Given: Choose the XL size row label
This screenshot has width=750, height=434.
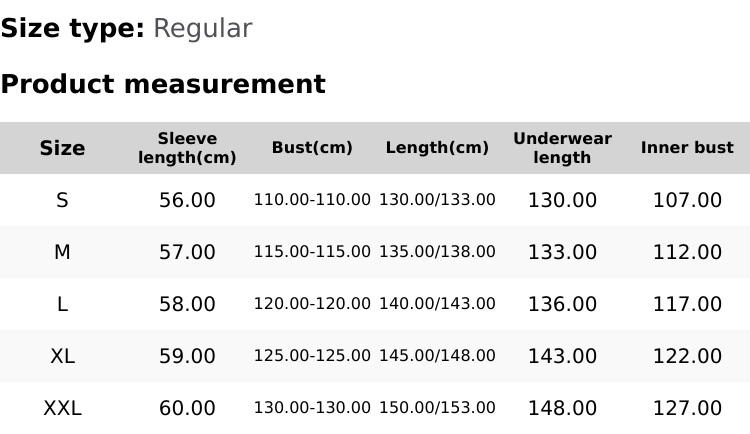Looking at the screenshot, I should (62, 356).
